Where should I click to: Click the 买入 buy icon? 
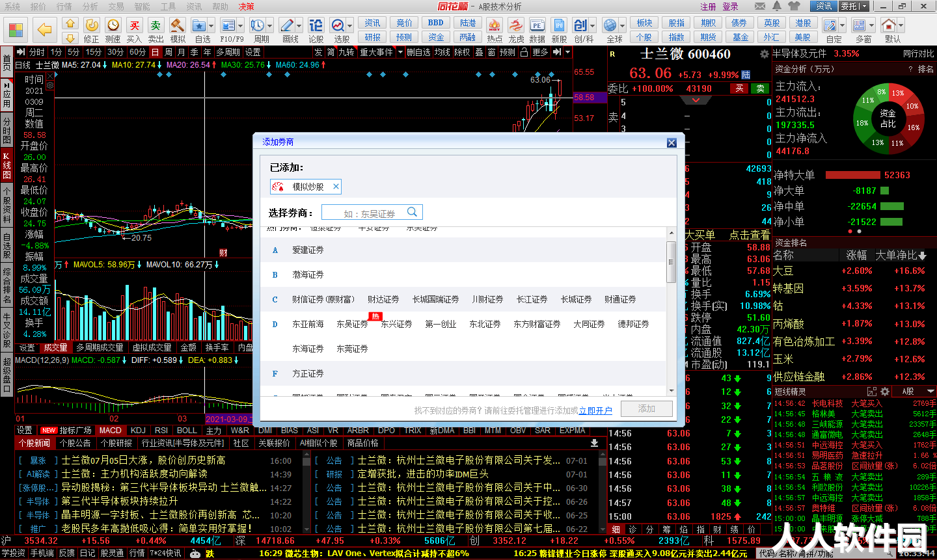[135, 25]
